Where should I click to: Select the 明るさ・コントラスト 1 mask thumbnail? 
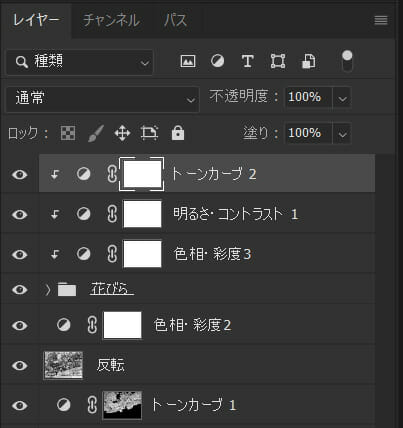pyautogui.click(x=142, y=214)
